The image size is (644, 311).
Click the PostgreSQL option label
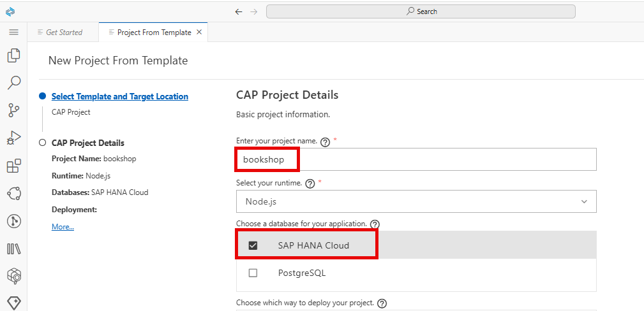point(302,273)
